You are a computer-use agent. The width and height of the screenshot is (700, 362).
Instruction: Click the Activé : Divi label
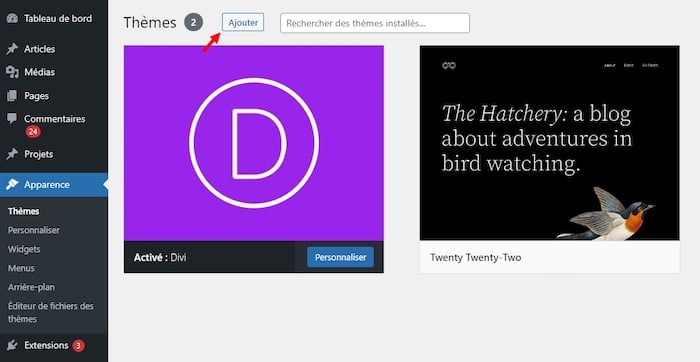pos(160,258)
